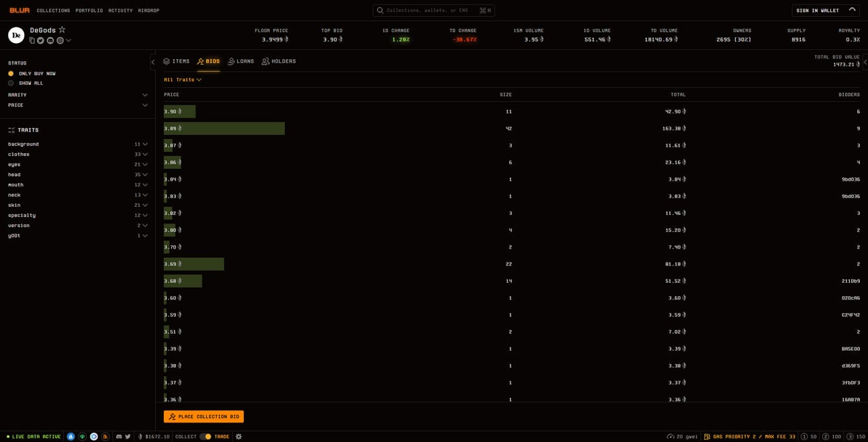Screen dimensions: 868x442
Task: Switch to the Bids tab
Action: (x=208, y=61)
